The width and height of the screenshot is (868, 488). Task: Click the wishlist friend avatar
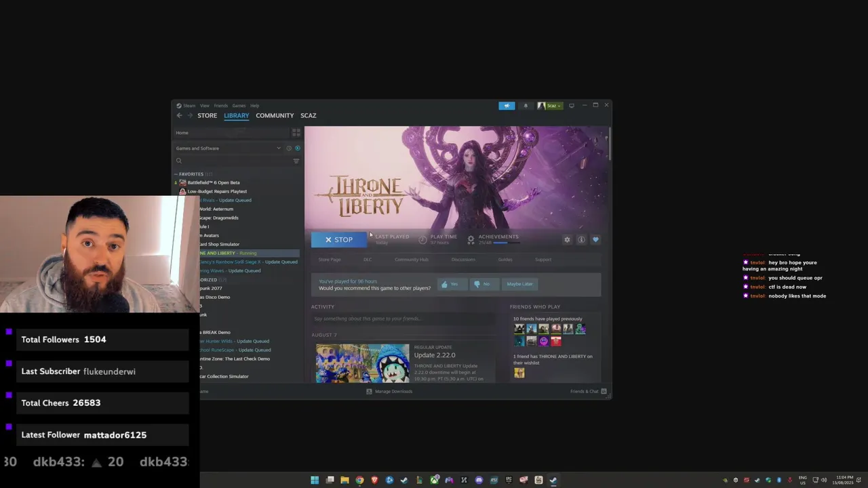click(x=519, y=372)
